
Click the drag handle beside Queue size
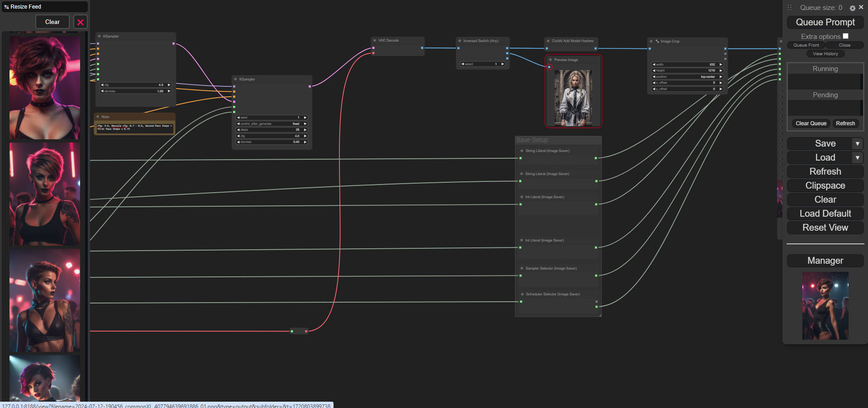point(790,8)
